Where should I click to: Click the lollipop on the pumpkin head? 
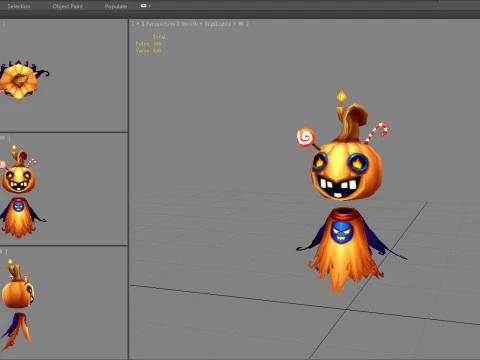tap(305, 137)
